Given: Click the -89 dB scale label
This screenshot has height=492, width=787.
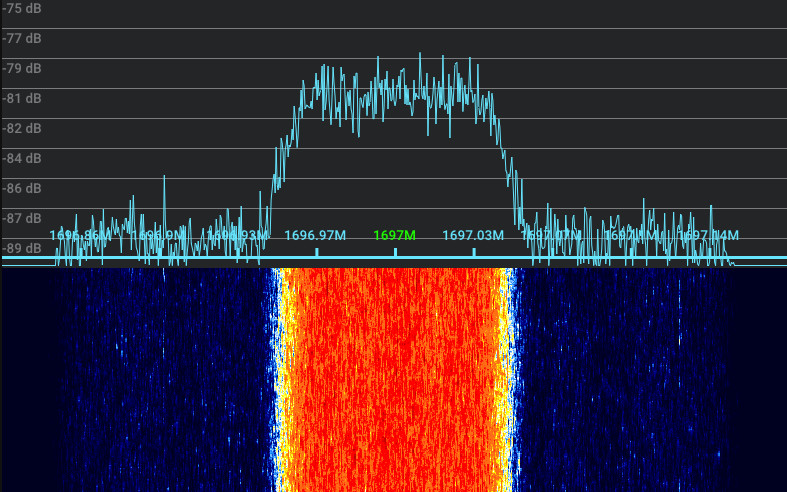Looking at the screenshot, I should 22,248.
